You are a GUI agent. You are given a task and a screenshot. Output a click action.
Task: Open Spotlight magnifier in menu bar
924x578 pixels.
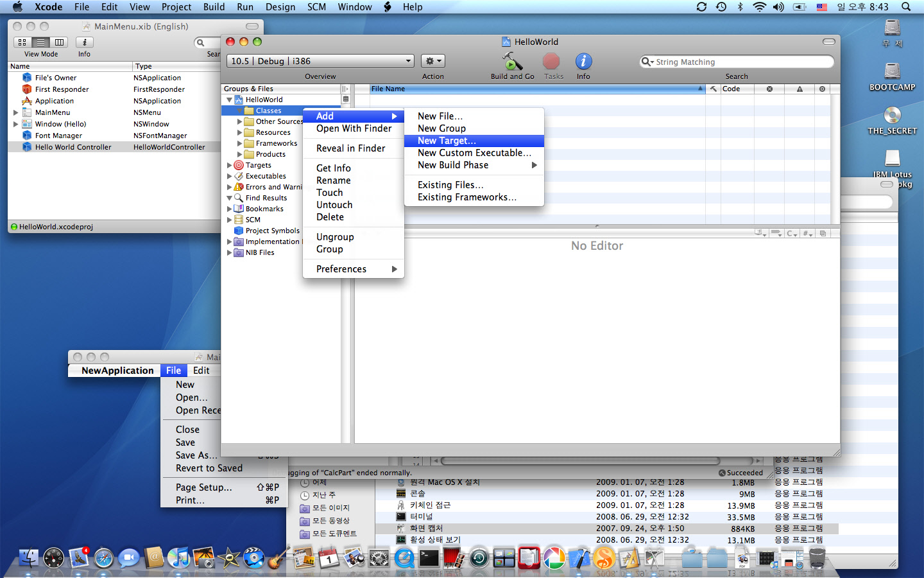point(906,7)
